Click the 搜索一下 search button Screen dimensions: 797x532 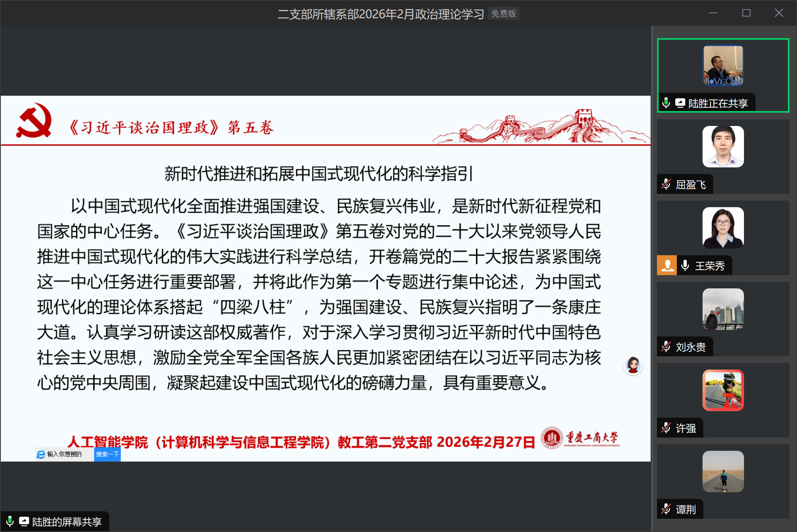click(107, 455)
